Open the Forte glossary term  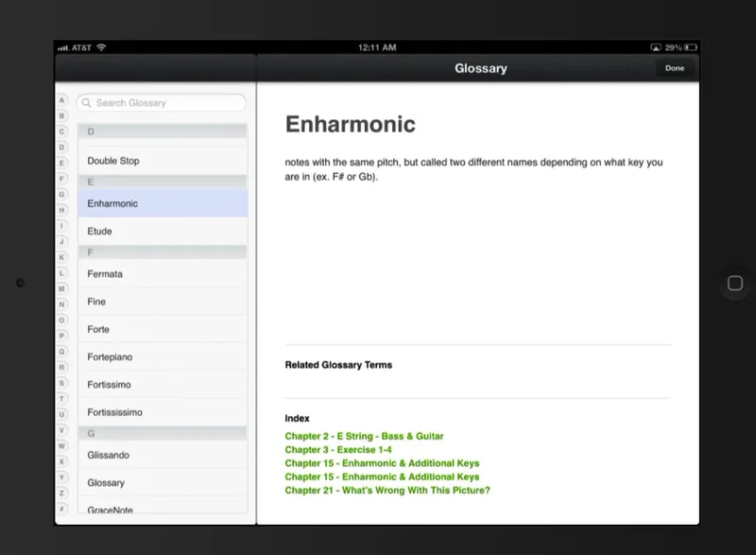click(163, 329)
